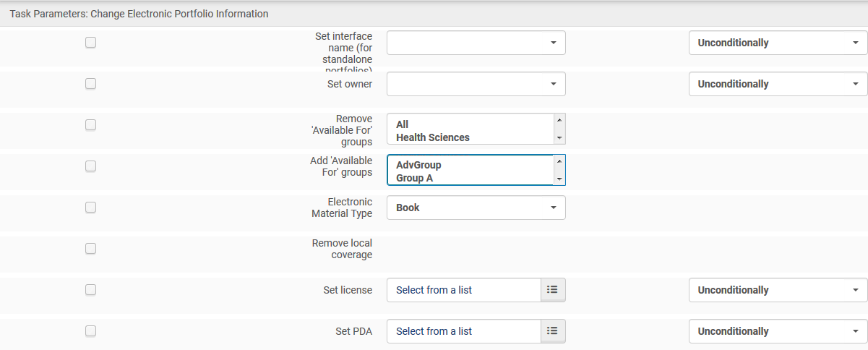This screenshot has width=868, height=350.
Task: Open the Set owner dropdown
Action: (x=476, y=84)
